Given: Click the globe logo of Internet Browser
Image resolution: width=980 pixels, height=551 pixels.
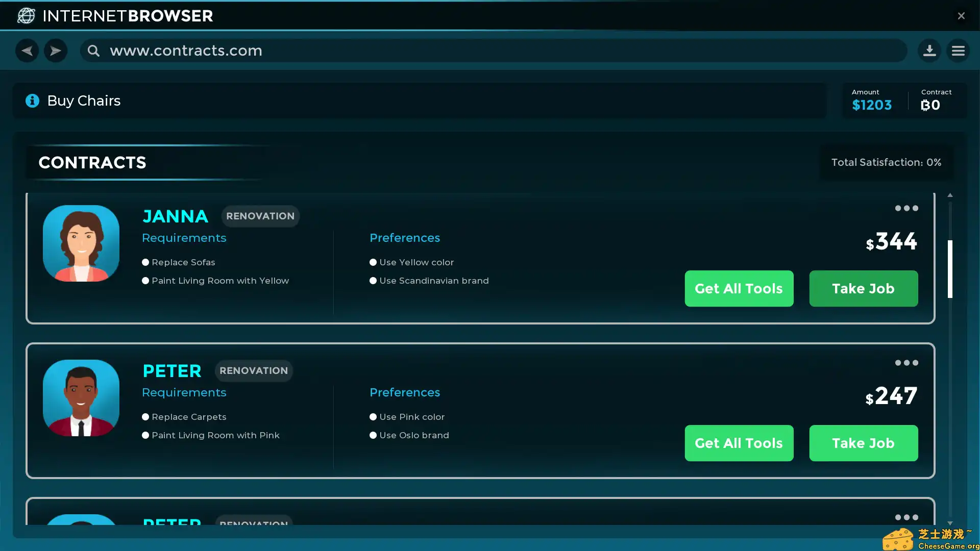Looking at the screenshot, I should coord(26,16).
